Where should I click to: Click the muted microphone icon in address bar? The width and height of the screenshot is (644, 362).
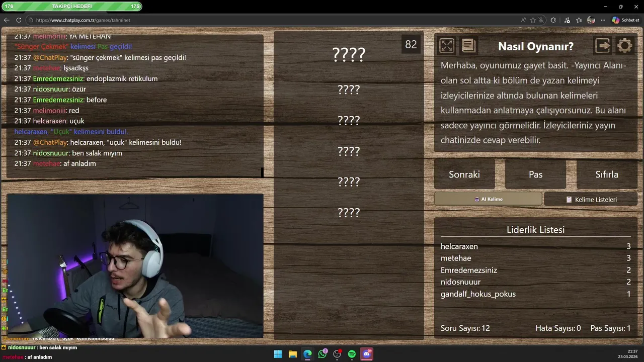pyautogui.click(x=541, y=20)
